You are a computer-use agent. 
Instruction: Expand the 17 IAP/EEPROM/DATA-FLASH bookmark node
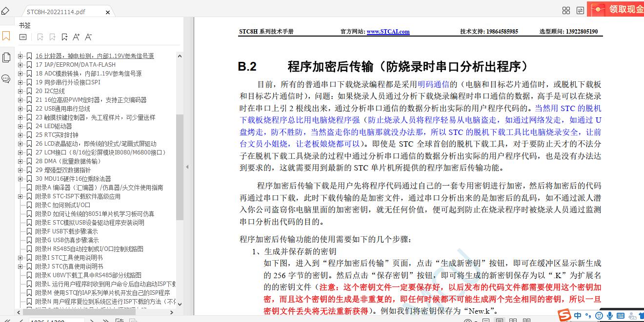[x=20, y=65]
